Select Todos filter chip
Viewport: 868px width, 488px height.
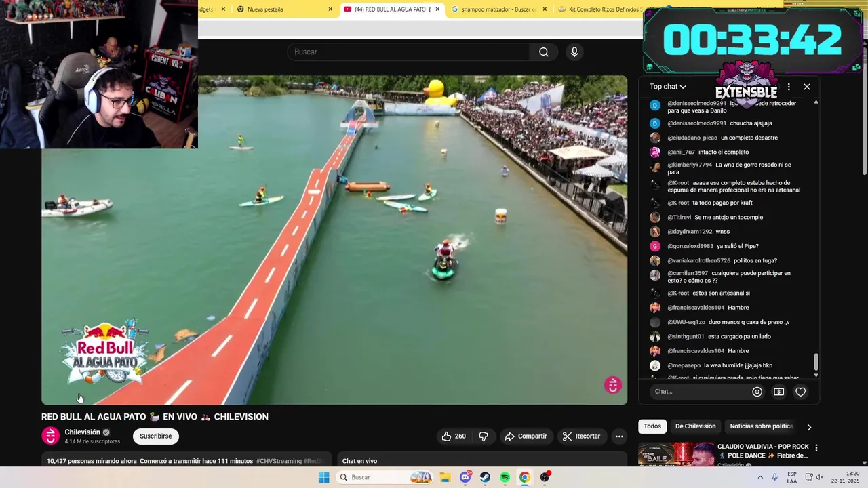coord(652,426)
